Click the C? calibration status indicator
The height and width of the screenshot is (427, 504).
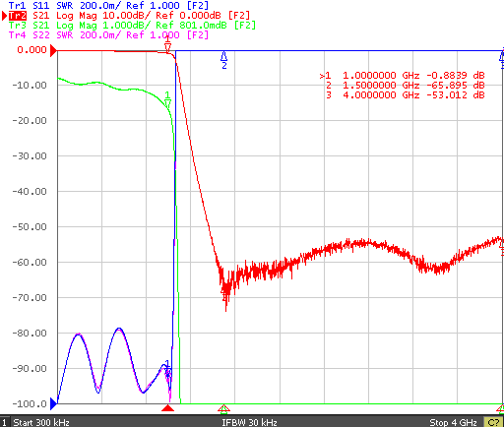[493, 422]
